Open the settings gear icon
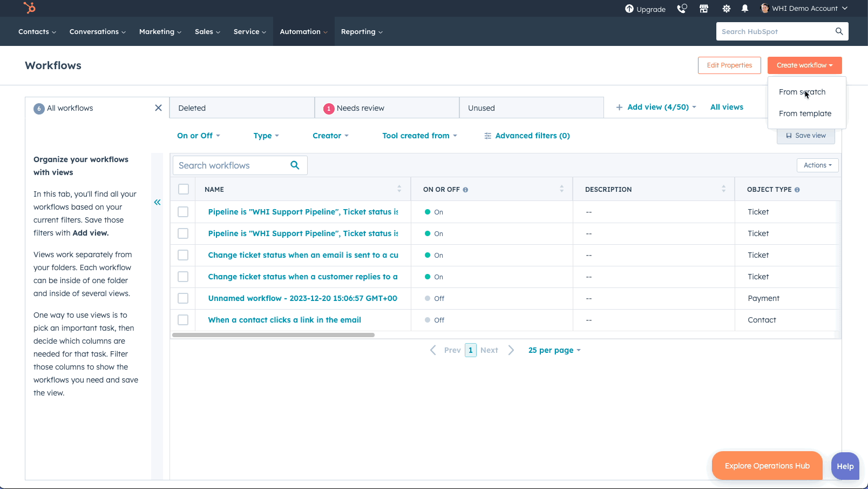The image size is (868, 489). point(726,8)
